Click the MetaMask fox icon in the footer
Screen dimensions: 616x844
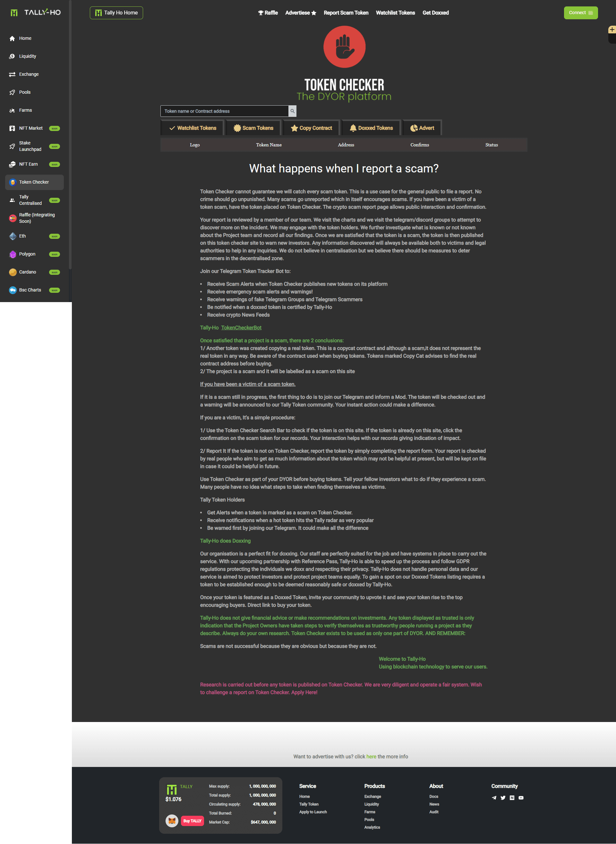pyautogui.click(x=172, y=821)
